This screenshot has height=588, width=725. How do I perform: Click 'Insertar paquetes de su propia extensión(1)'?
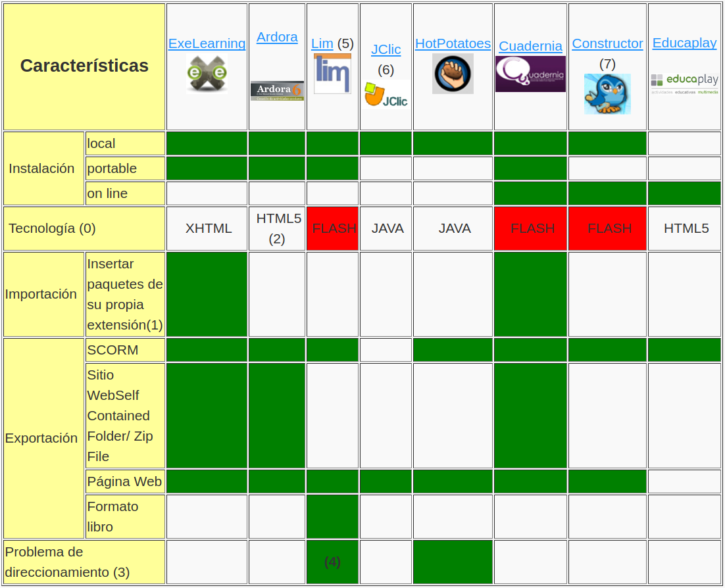tap(125, 294)
